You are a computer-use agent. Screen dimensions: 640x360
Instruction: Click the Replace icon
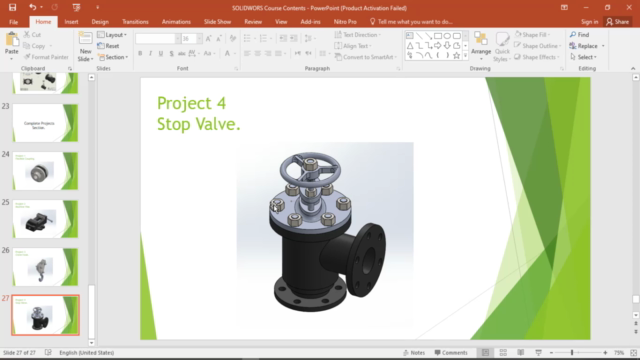point(573,46)
